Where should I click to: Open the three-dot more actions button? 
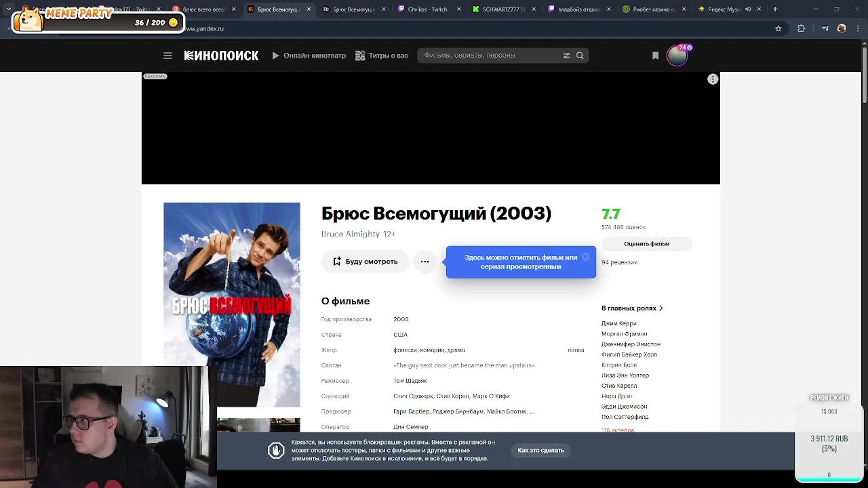pos(425,262)
